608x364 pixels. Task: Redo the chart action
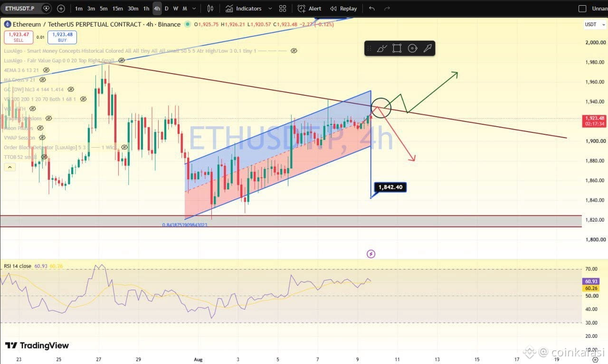point(387,9)
